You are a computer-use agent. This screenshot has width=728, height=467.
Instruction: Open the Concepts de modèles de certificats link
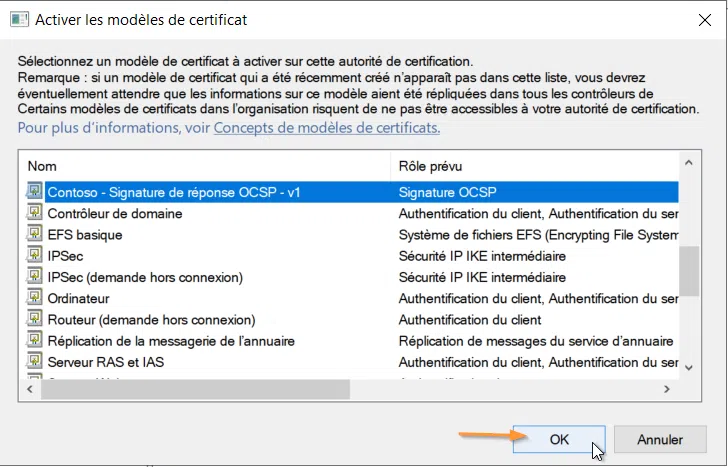[x=327, y=128]
